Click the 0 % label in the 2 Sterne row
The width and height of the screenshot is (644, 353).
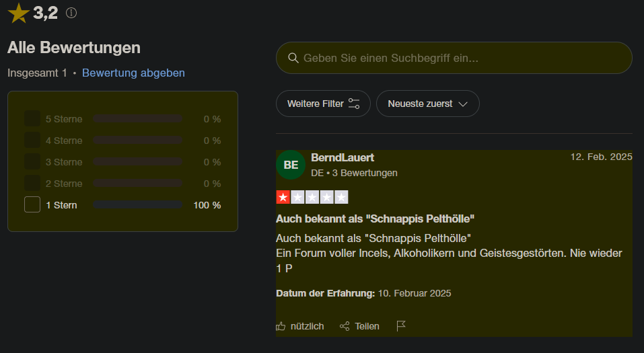coord(213,184)
